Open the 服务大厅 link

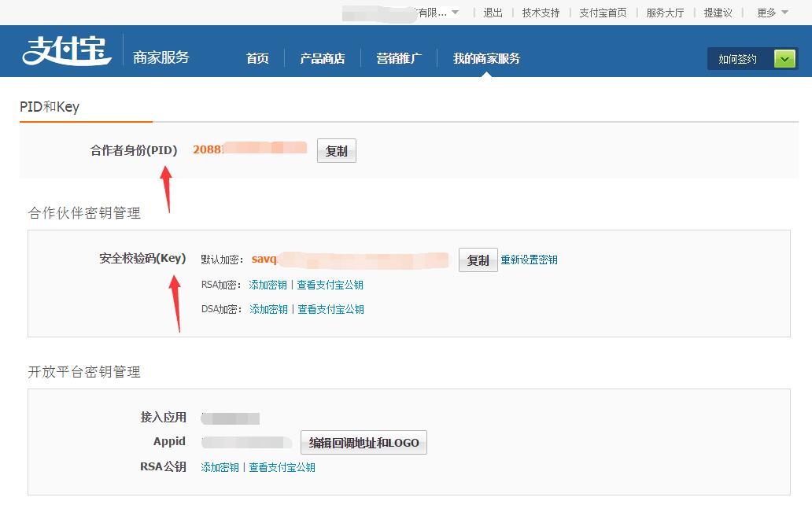click(x=665, y=13)
